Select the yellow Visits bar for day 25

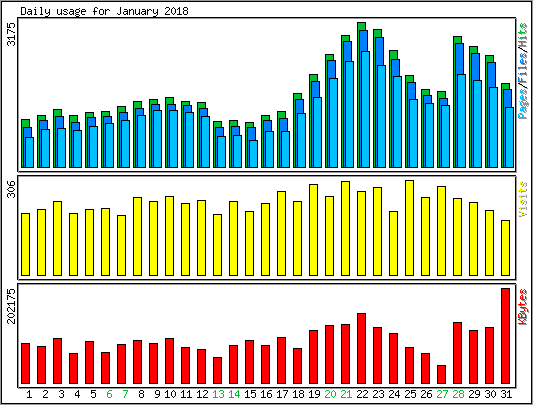(410, 228)
